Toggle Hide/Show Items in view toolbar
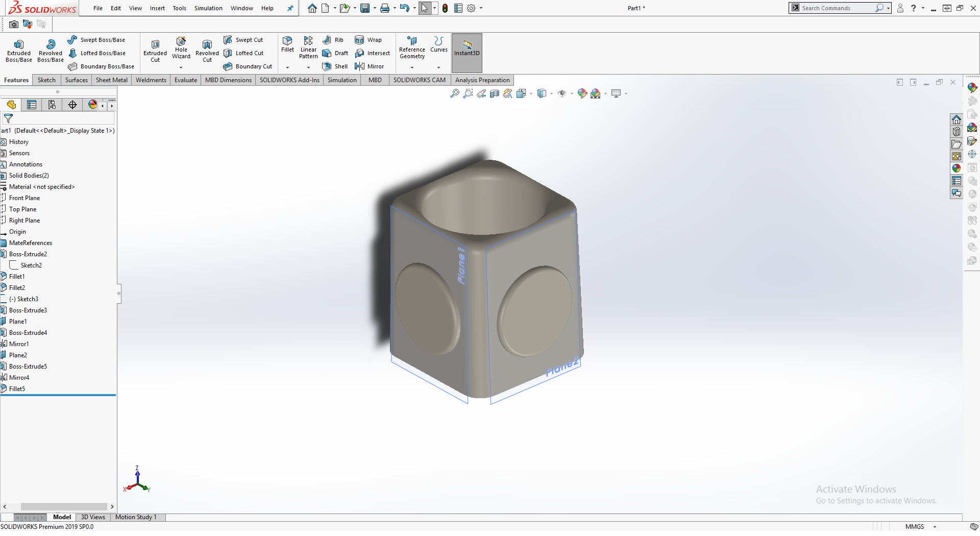Screen dimensions: 980x536 coord(562,93)
